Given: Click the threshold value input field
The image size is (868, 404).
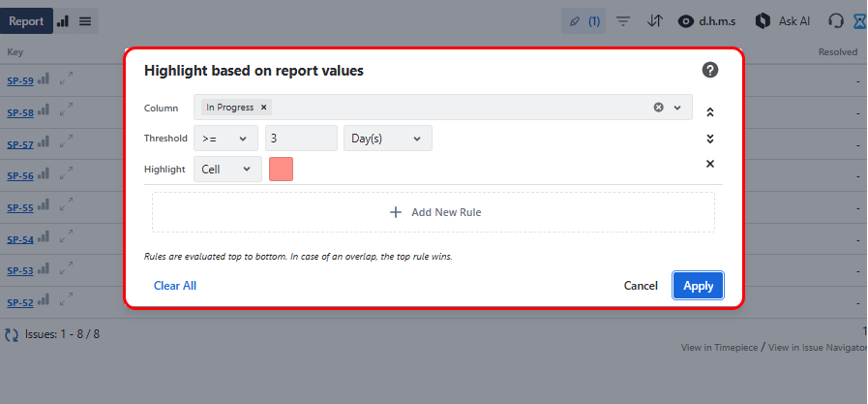Looking at the screenshot, I should pos(301,139).
